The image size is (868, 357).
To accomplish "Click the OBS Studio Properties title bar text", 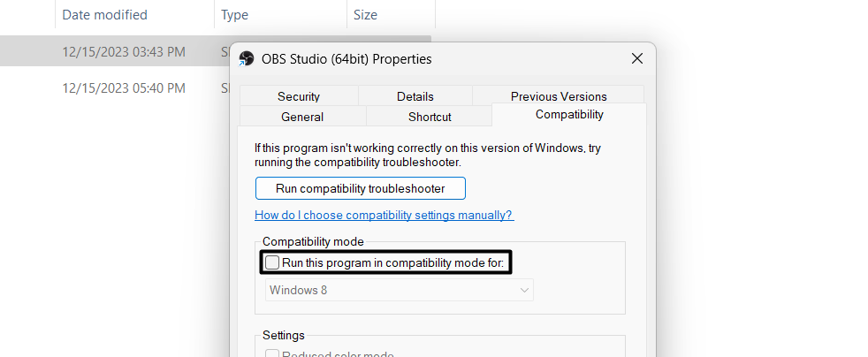I will coord(346,59).
